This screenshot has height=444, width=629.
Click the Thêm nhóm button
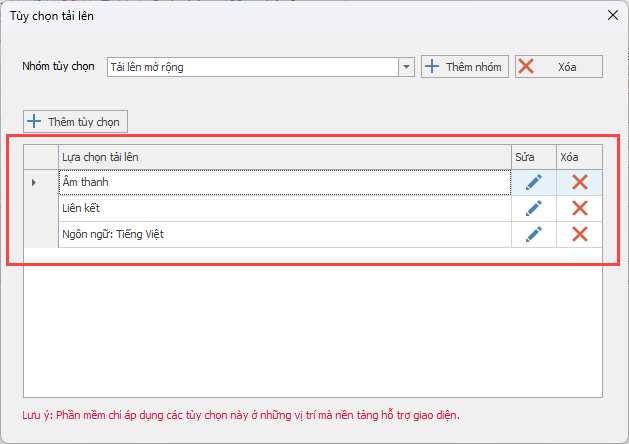coord(465,67)
